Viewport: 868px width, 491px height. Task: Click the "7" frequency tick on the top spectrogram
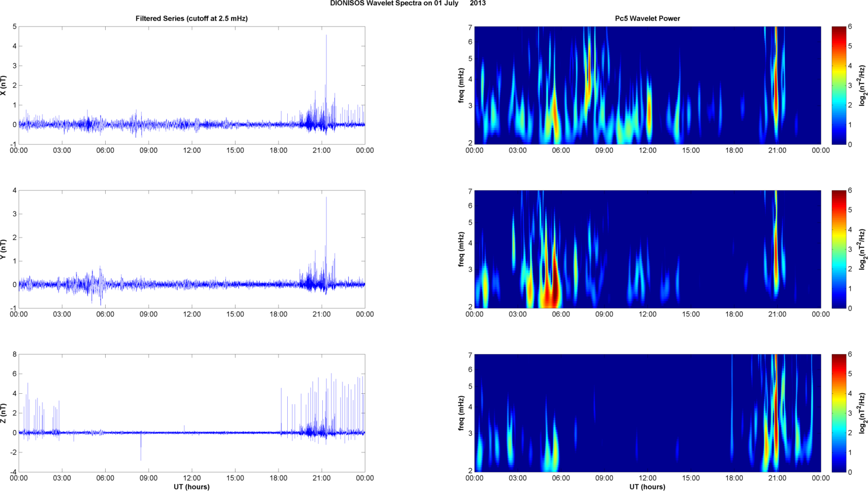470,28
